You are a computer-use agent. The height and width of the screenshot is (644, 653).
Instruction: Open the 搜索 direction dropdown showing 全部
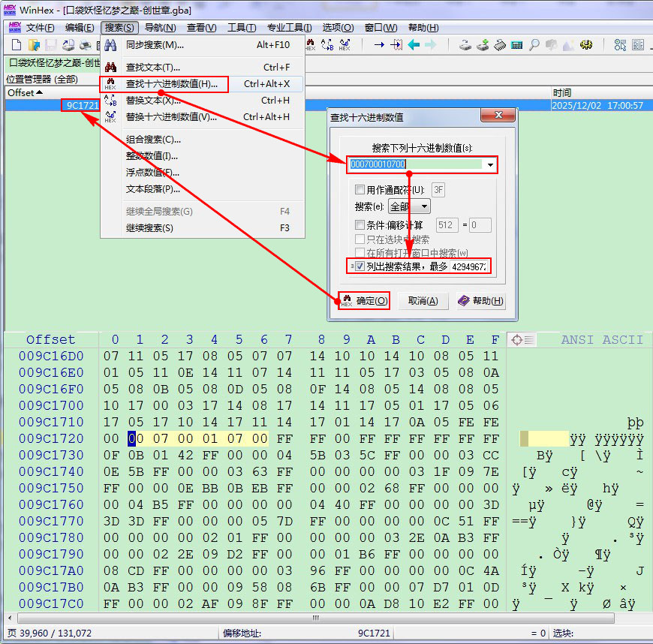(408, 206)
